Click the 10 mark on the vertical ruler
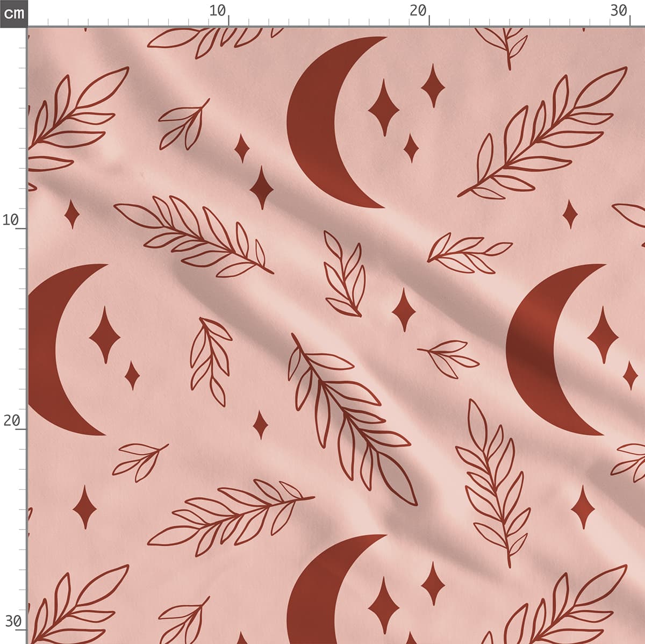645x644 pixels. (11, 220)
